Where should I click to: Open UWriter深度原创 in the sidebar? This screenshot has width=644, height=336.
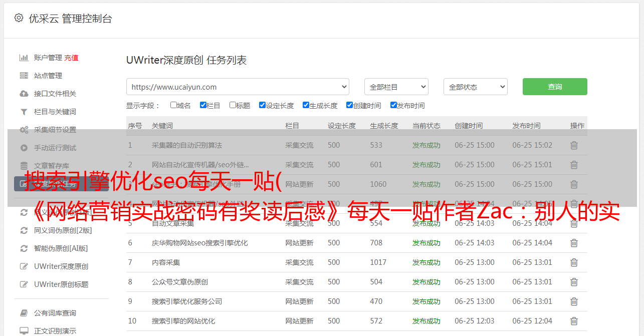61,266
